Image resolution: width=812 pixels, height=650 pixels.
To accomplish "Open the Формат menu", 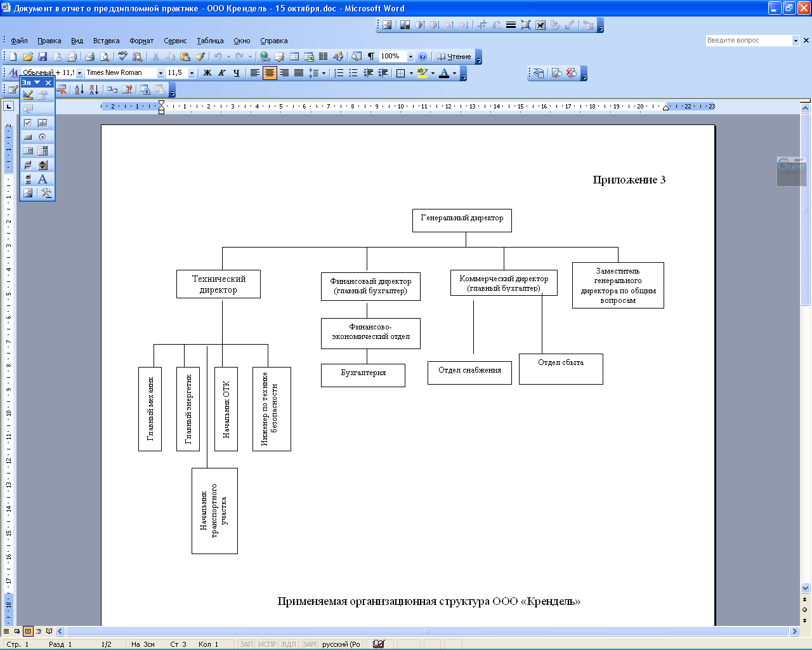I will 141,41.
